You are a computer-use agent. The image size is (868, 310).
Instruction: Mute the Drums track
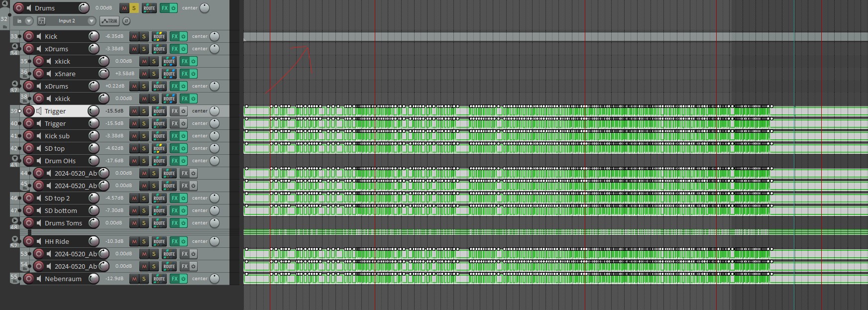(124, 8)
